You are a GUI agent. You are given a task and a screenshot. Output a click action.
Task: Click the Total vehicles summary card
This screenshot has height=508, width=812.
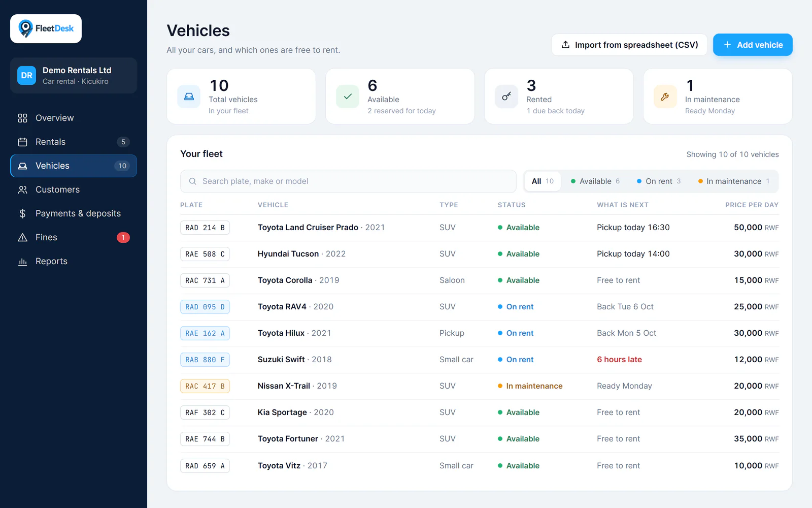(x=241, y=97)
